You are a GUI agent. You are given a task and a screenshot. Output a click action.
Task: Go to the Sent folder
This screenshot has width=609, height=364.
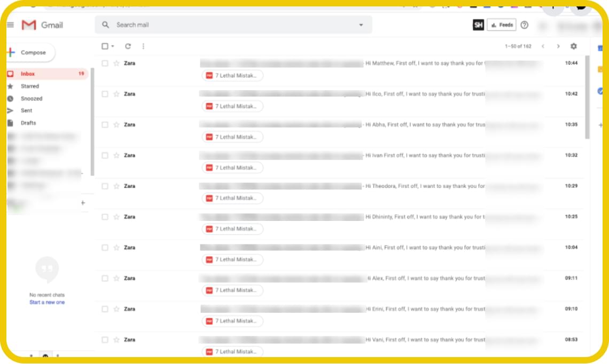coord(27,110)
